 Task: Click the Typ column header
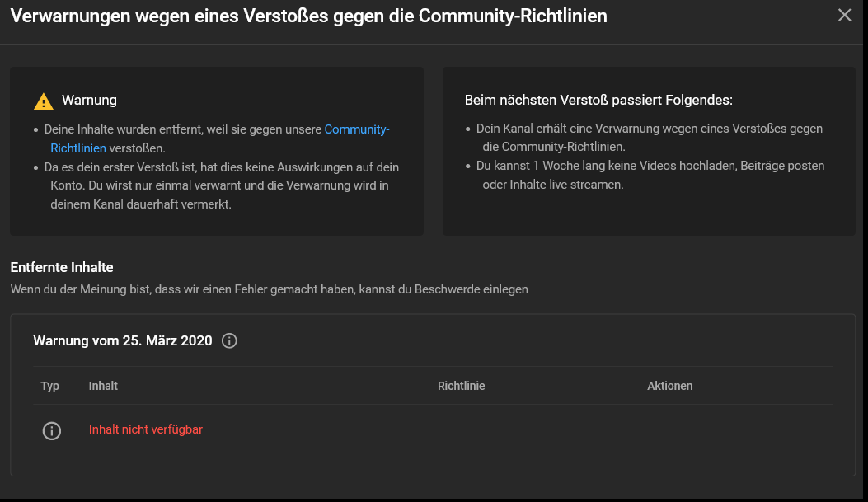click(50, 386)
